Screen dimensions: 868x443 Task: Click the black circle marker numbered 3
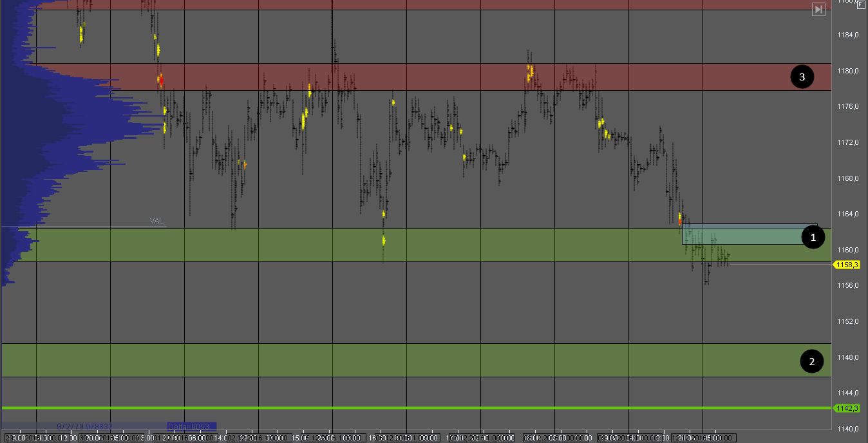click(802, 77)
